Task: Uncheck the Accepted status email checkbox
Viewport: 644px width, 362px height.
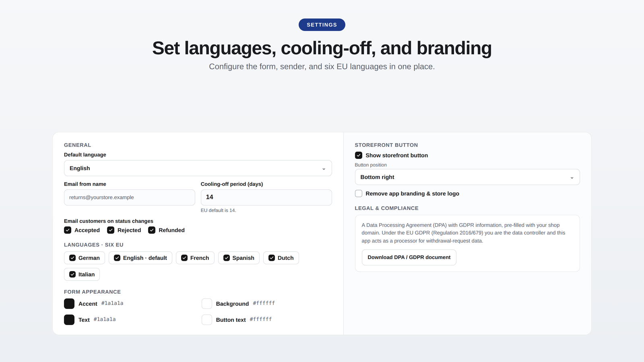Action: point(68,230)
